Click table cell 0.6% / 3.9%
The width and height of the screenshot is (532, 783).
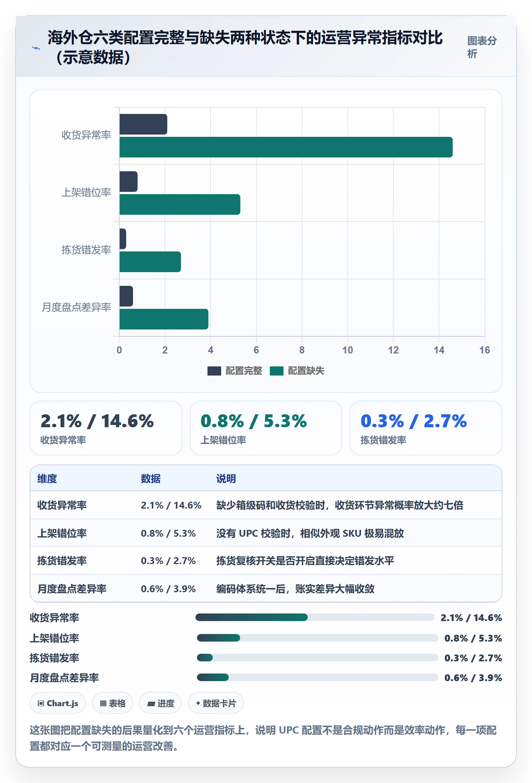pyautogui.click(x=168, y=589)
